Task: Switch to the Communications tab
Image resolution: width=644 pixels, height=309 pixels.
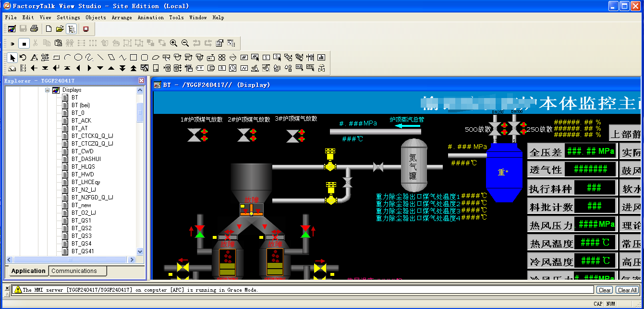Action: [x=77, y=271]
